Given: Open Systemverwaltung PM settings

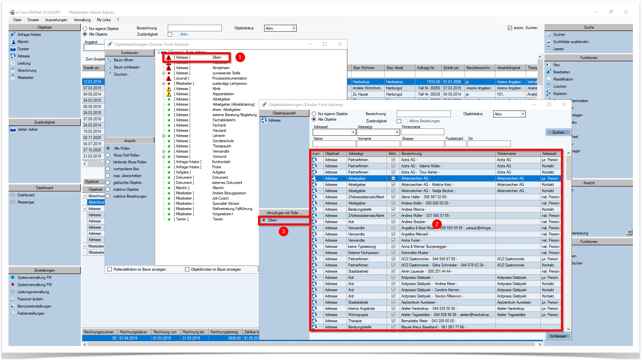Looking at the screenshot, I should click(x=35, y=285).
